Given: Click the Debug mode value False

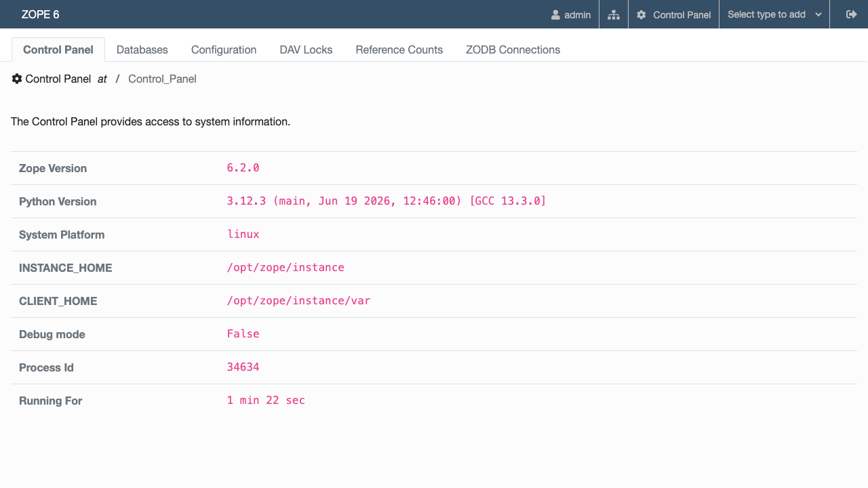Looking at the screenshot, I should (243, 334).
